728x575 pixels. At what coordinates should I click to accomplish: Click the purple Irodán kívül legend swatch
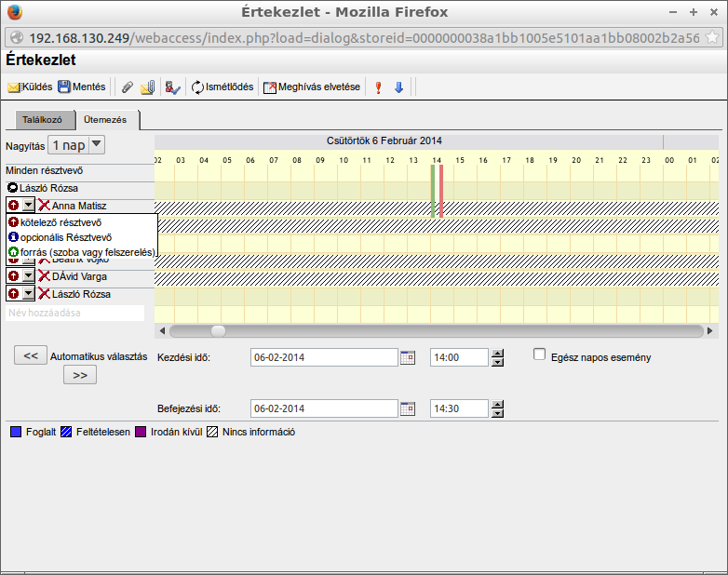(x=141, y=432)
